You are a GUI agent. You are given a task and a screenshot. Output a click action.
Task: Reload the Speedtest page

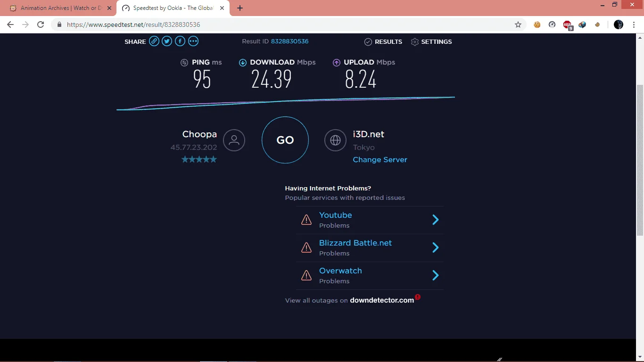click(41, 25)
